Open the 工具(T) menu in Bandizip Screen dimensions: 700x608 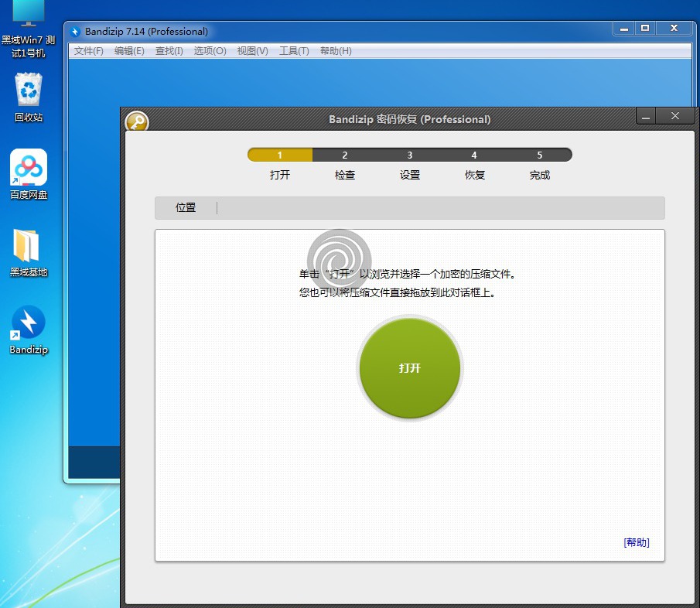294,51
